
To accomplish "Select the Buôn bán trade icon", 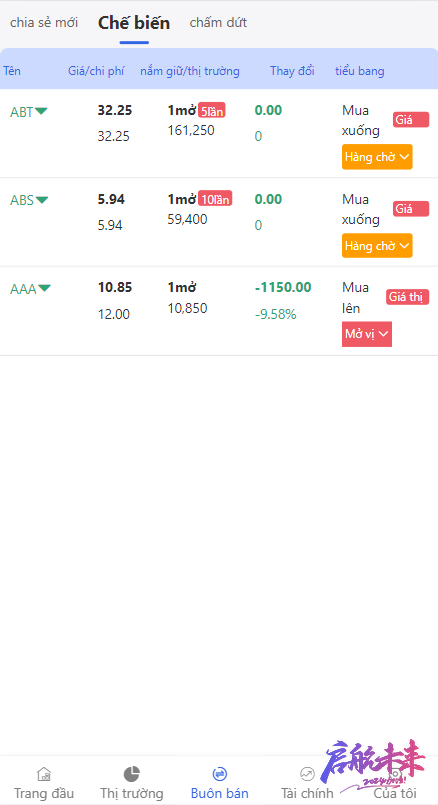I will tap(219, 774).
